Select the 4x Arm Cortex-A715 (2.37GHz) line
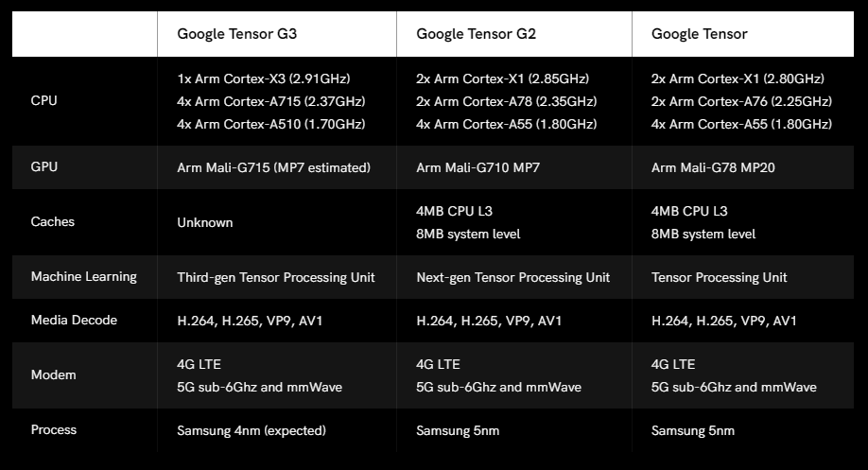The height and width of the screenshot is (470, 868). 270,101
